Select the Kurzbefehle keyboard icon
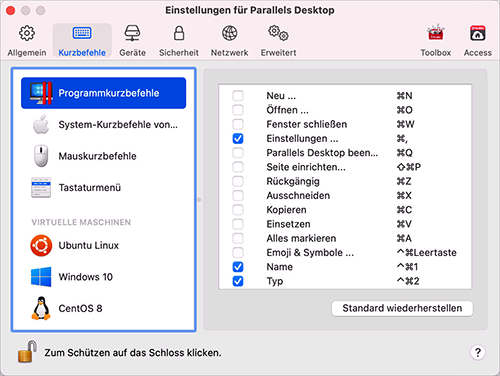 click(82, 33)
